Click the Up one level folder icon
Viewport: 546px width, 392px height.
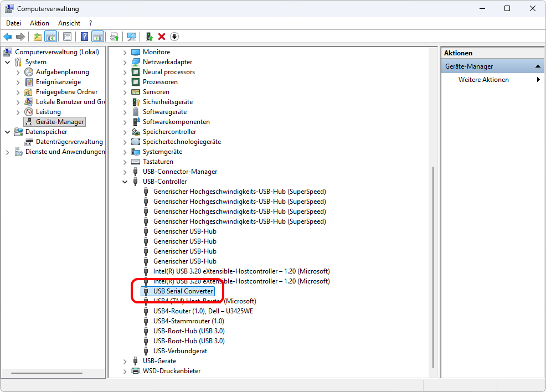[37, 37]
